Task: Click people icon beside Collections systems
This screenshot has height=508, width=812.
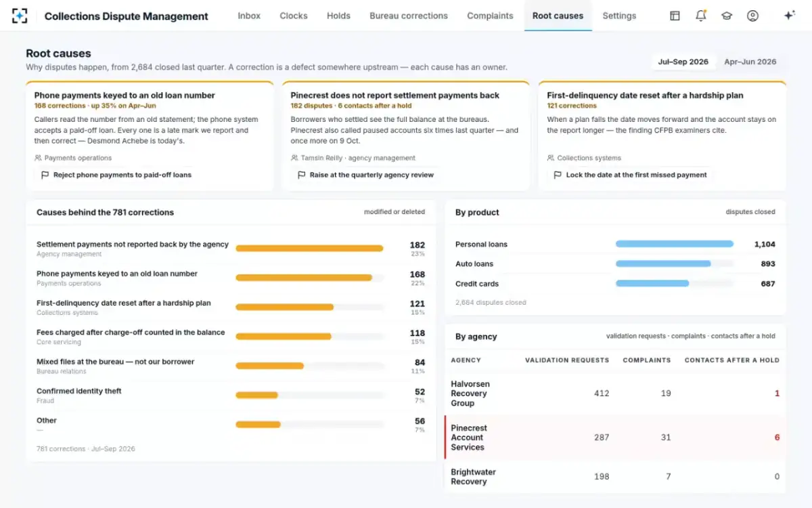Action: pyautogui.click(x=551, y=158)
